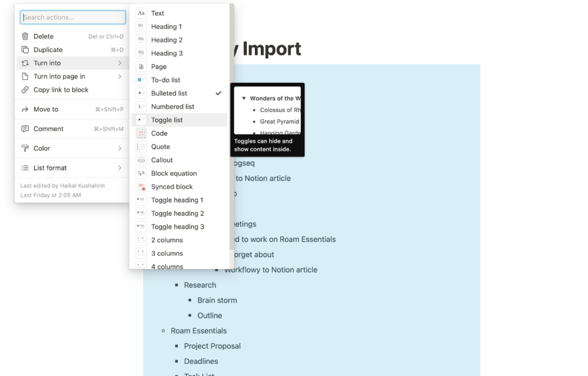The image size is (588, 376).
Task: Click the Toggle list icon
Action: pos(141,120)
